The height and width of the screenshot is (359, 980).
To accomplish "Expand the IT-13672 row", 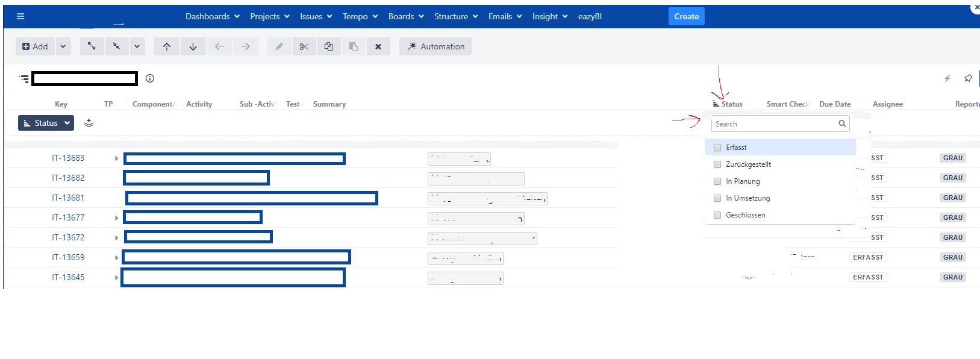I will (116, 238).
